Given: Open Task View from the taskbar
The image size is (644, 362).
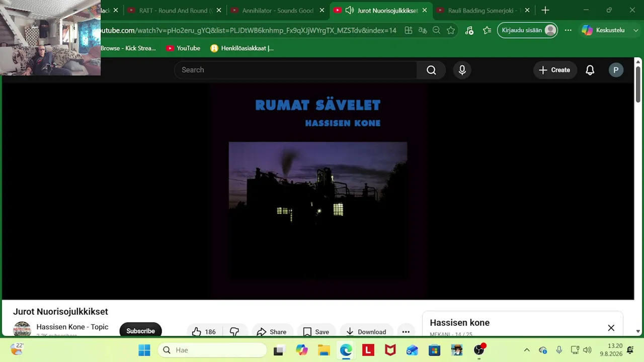Looking at the screenshot, I should pyautogui.click(x=278, y=350).
